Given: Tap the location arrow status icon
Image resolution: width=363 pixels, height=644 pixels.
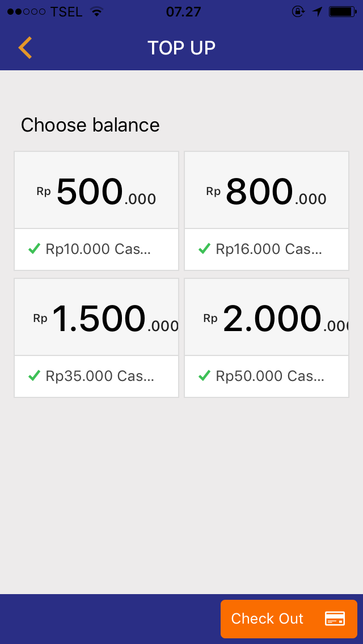Looking at the screenshot, I should 318,12.
